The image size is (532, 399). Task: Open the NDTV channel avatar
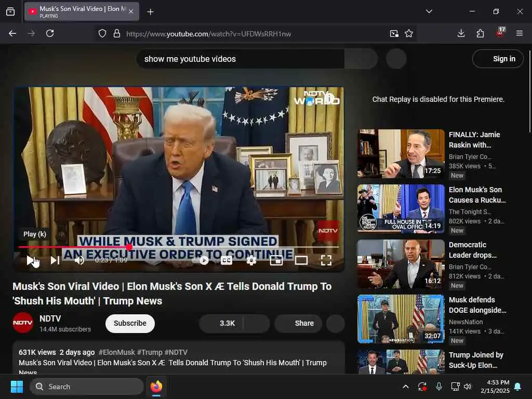tap(23, 323)
